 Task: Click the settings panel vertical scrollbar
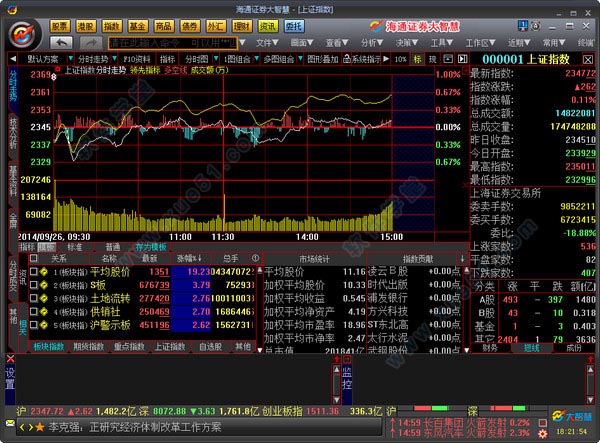tap(336, 385)
